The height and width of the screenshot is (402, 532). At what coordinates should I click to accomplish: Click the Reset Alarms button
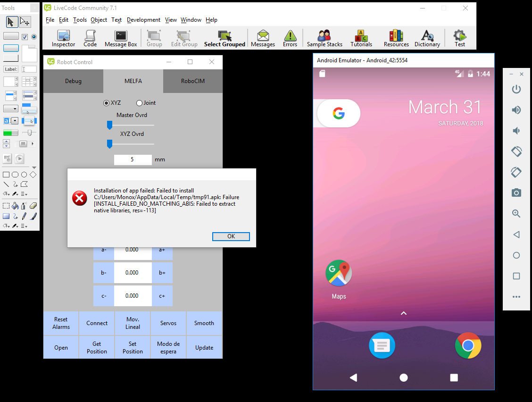coord(61,323)
